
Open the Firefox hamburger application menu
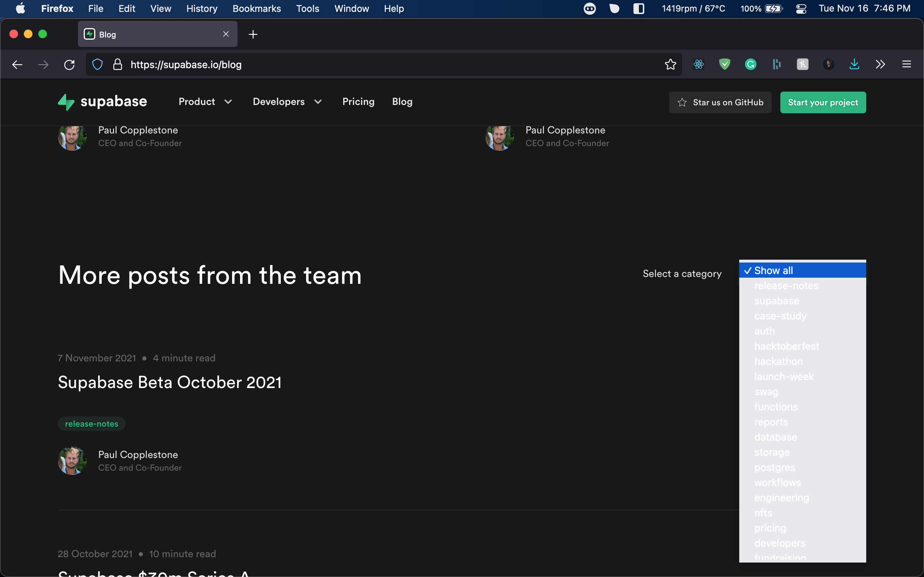pos(906,65)
